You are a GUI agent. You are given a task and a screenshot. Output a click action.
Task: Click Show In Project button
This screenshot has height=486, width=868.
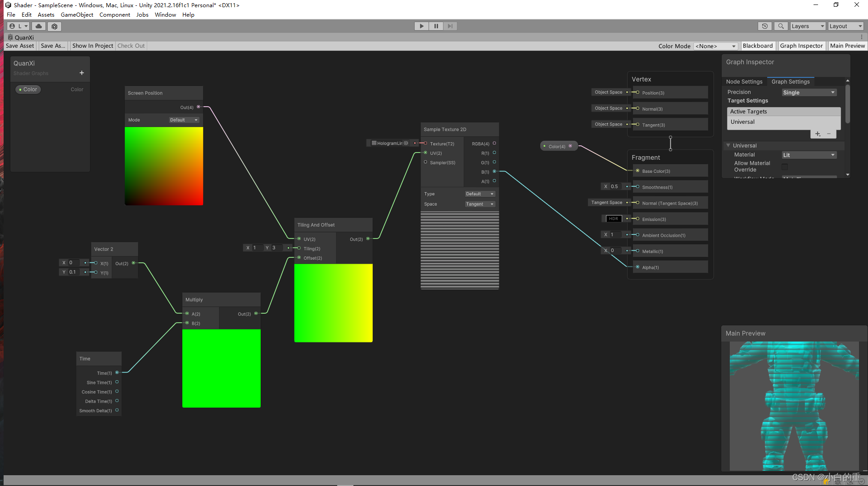[93, 46]
